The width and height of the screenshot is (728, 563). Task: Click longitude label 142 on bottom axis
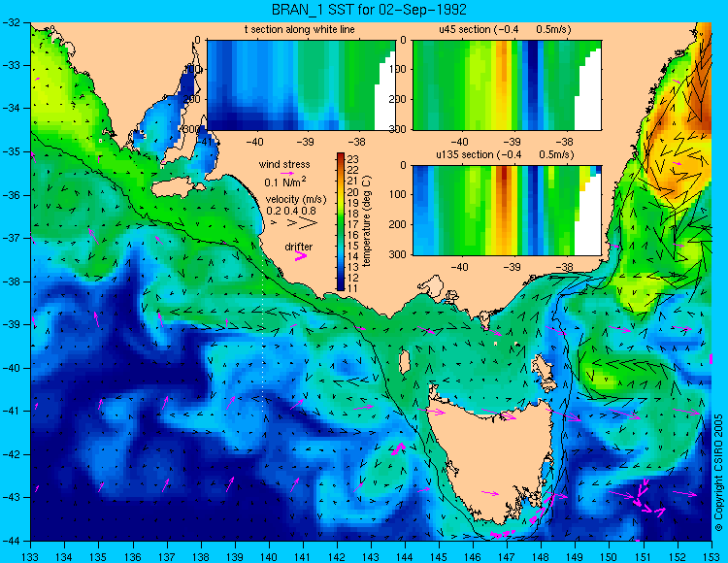click(337, 557)
